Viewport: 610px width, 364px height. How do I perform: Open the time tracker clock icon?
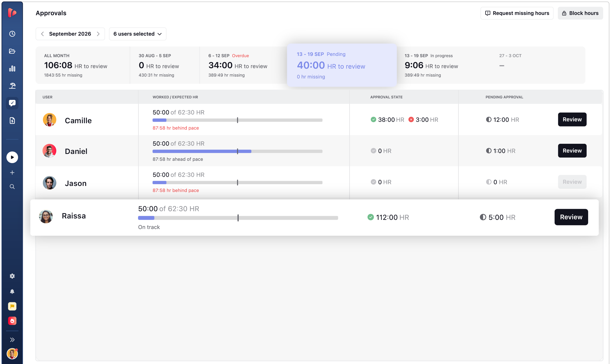tap(12, 34)
